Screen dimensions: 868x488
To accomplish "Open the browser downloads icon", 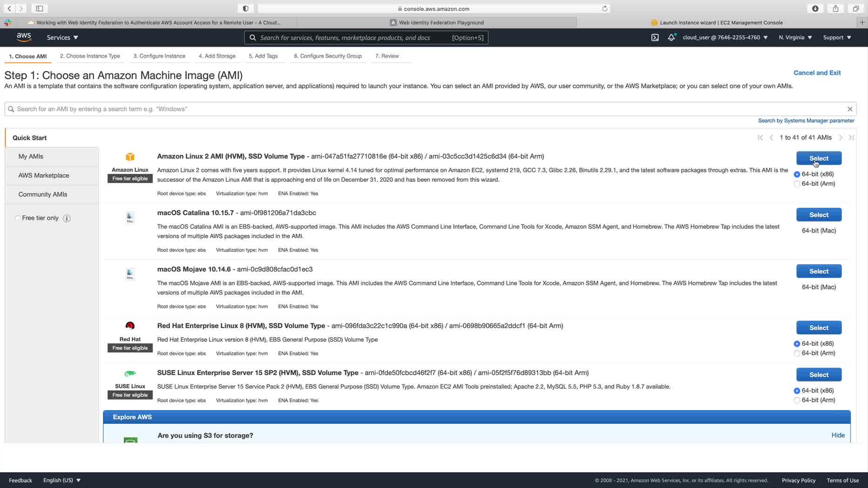I will (x=815, y=8).
